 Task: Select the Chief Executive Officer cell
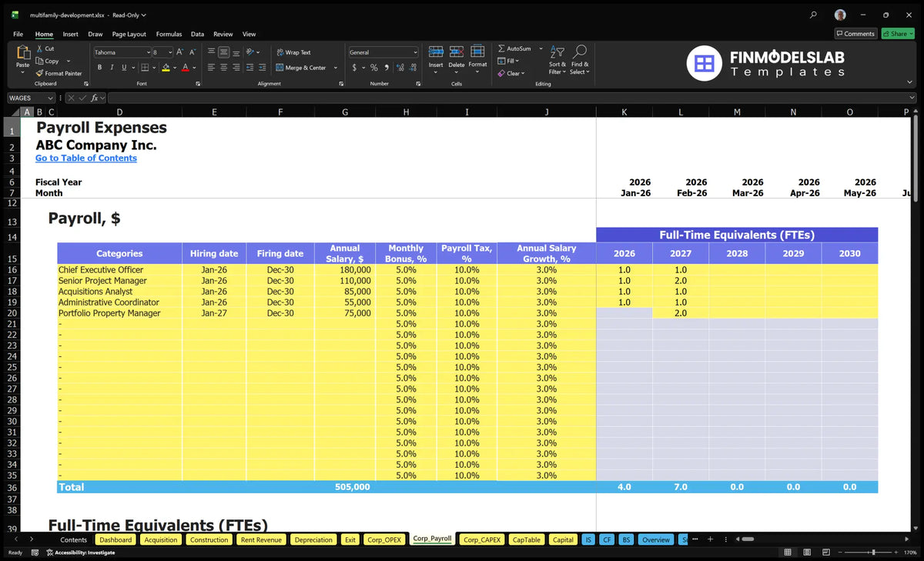pos(119,270)
